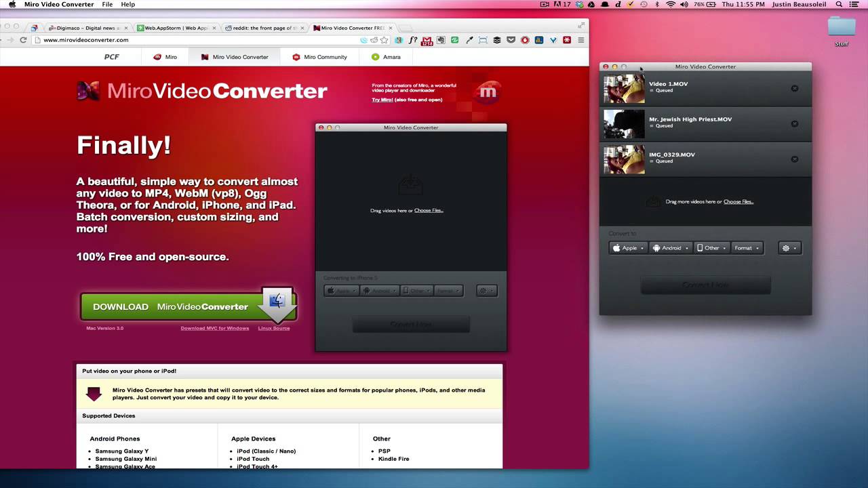
Task: Click the f? font extension icon
Action: click(x=413, y=40)
